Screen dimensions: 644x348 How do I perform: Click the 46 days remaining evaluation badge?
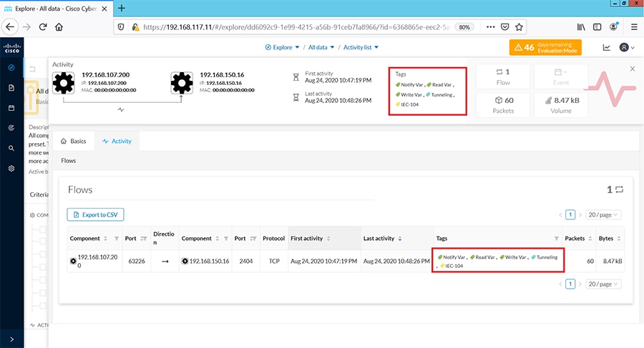tap(545, 48)
